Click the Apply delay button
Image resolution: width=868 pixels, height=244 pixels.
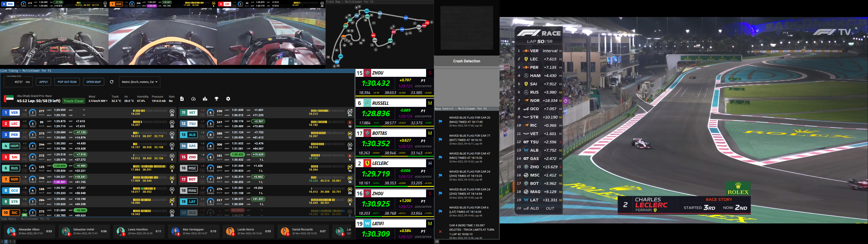coord(43,82)
